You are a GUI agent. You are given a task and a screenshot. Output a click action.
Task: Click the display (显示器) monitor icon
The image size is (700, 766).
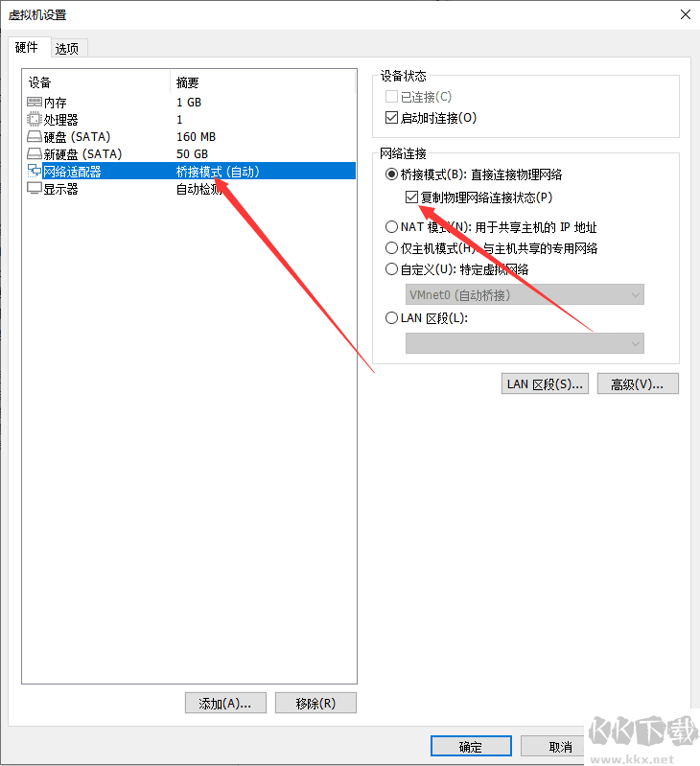coord(35,189)
